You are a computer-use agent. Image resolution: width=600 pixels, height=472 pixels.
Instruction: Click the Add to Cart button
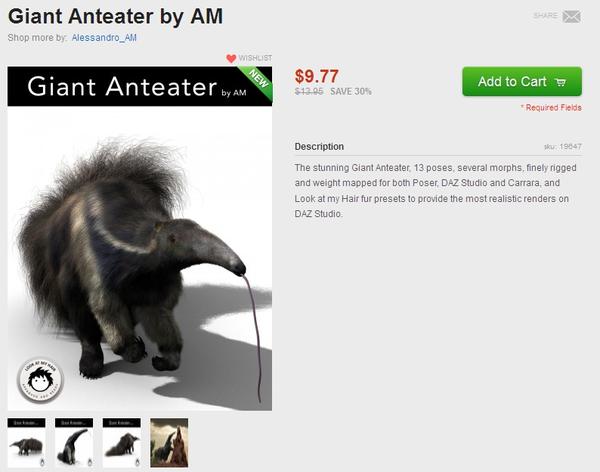tap(522, 82)
